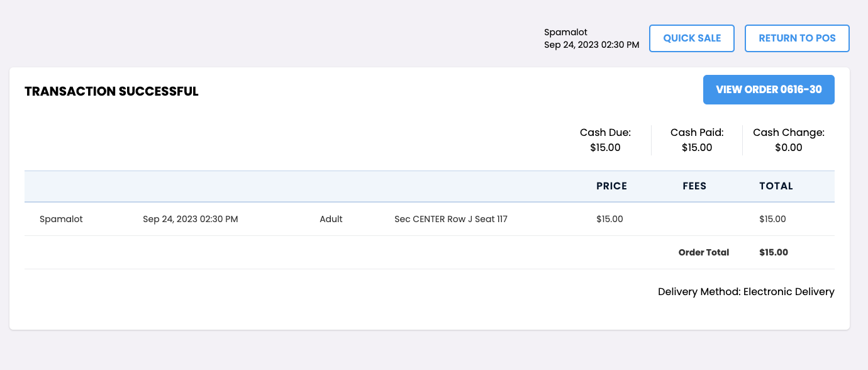Image resolution: width=868 pixels, height=370 pixels.
Task: Select Sec CENTER Row J Seat 117
Action: [451, 219]
